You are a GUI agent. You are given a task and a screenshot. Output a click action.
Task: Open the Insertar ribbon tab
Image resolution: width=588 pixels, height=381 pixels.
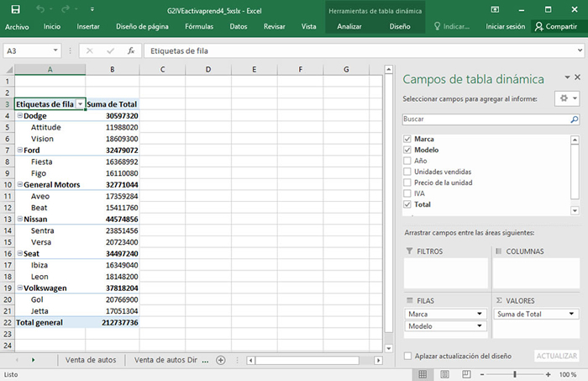pos(88,26)
